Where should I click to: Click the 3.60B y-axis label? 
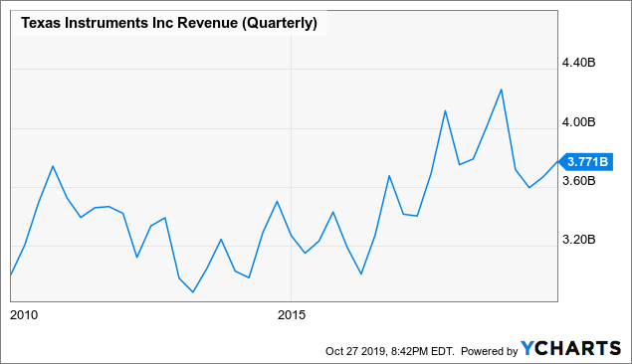pyautogui.click(x=579, y=181)
